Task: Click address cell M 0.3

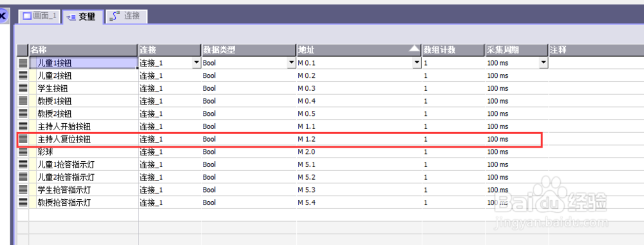Action: [x=359, y=88]
